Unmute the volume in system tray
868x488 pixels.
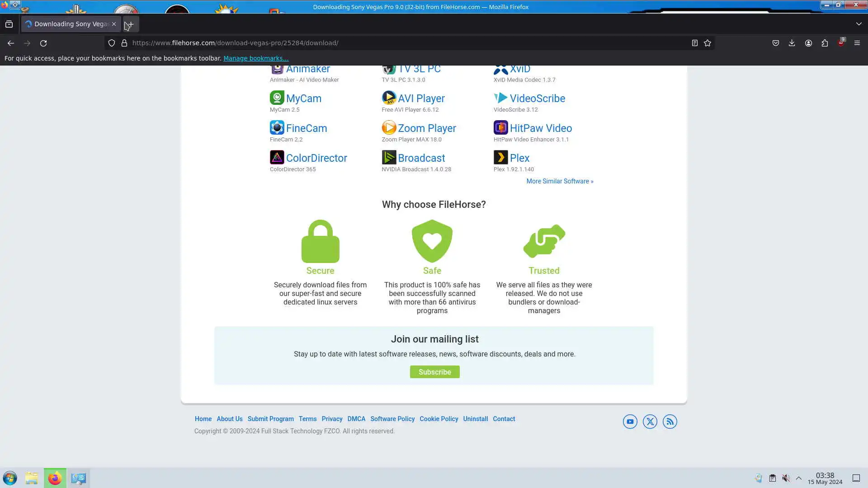[x=786, y=478]
